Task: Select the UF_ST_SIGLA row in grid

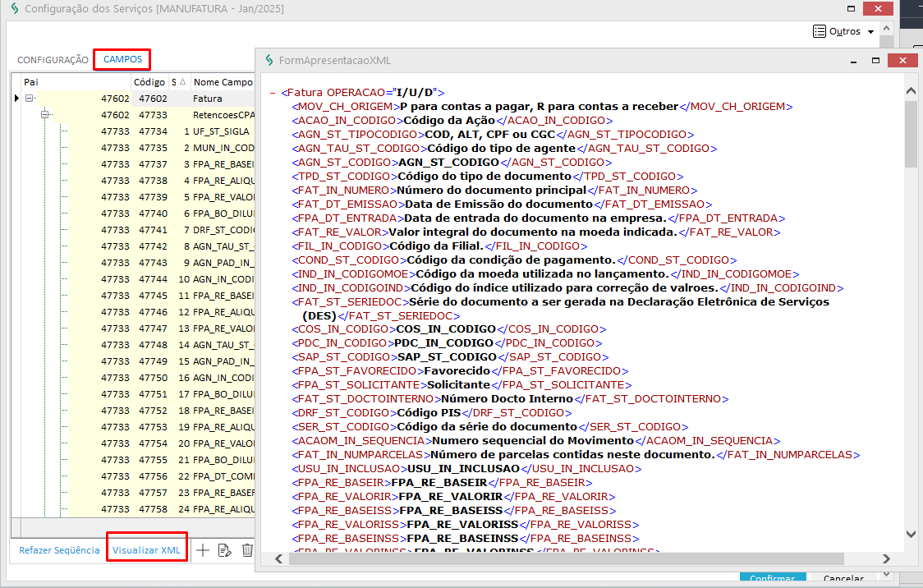Action: (x=221, y=131)
